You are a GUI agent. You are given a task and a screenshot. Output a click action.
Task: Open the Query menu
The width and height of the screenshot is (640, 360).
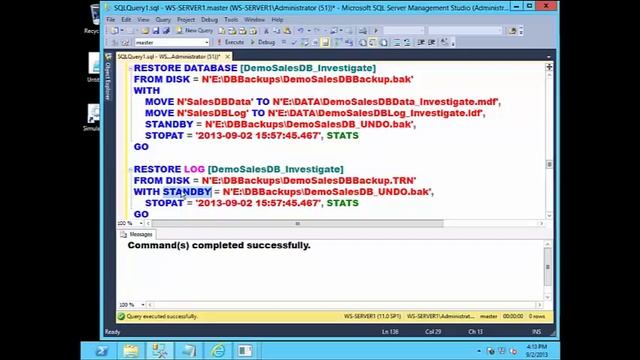click(163, 20)
